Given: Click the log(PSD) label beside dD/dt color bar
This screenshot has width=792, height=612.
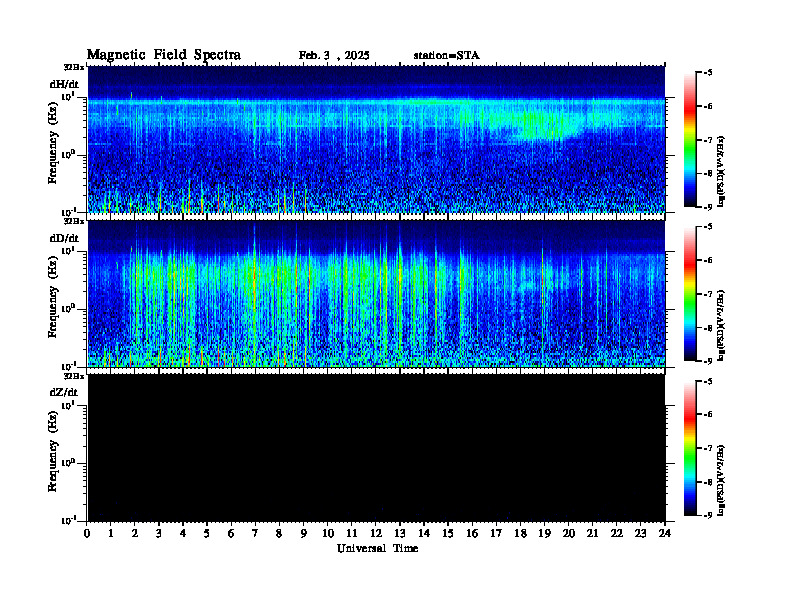Looking at the screenshot, I should [721, 326].
